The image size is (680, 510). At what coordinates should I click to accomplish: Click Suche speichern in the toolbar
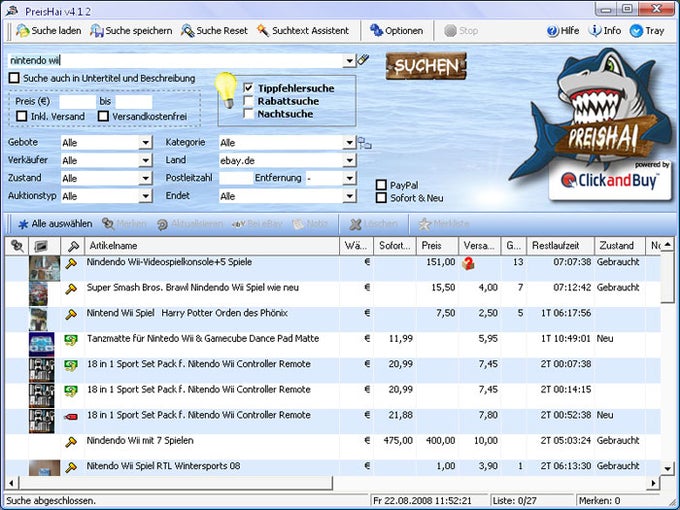point(131,31)
